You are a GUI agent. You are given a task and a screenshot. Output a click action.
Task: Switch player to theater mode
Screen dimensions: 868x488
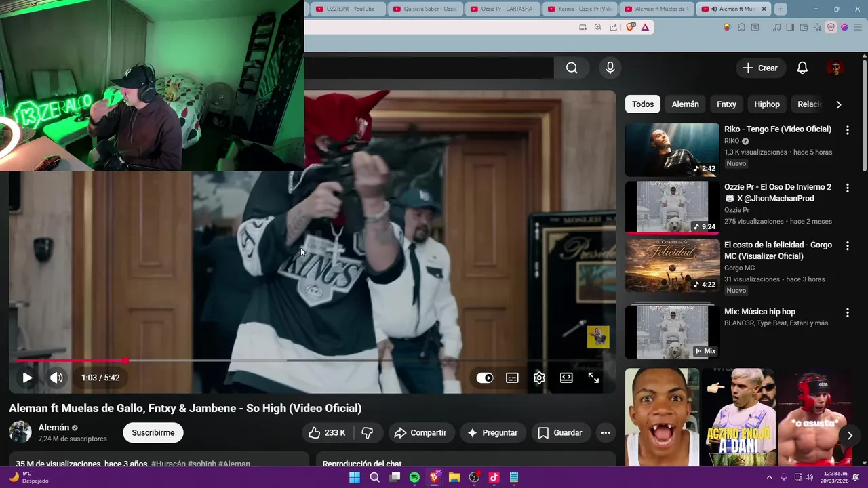coord(566,378)
